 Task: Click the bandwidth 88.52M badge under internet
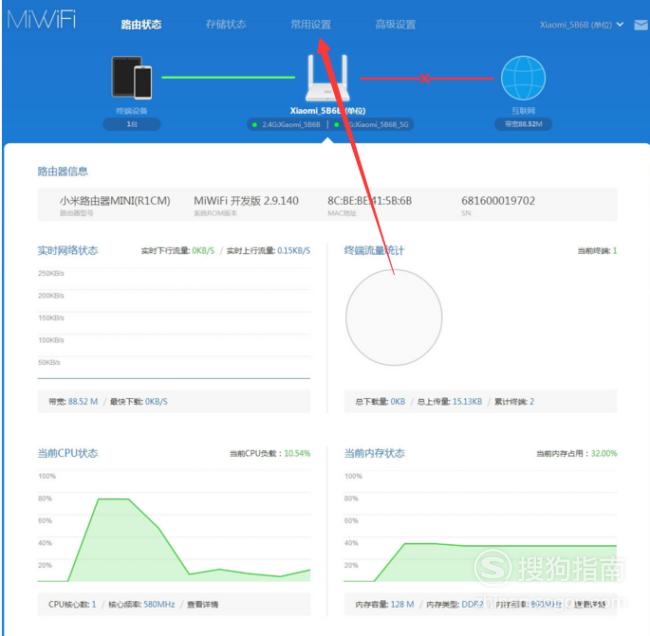521,124
